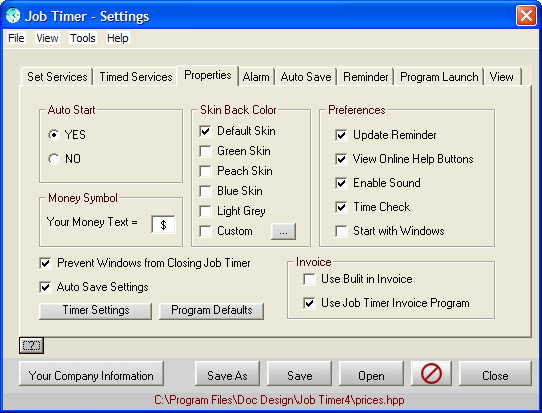Viewport: 542px width, 413px height.
Task: Disable the Enable Sound checkbox
Action: click(x=341, y=183)
